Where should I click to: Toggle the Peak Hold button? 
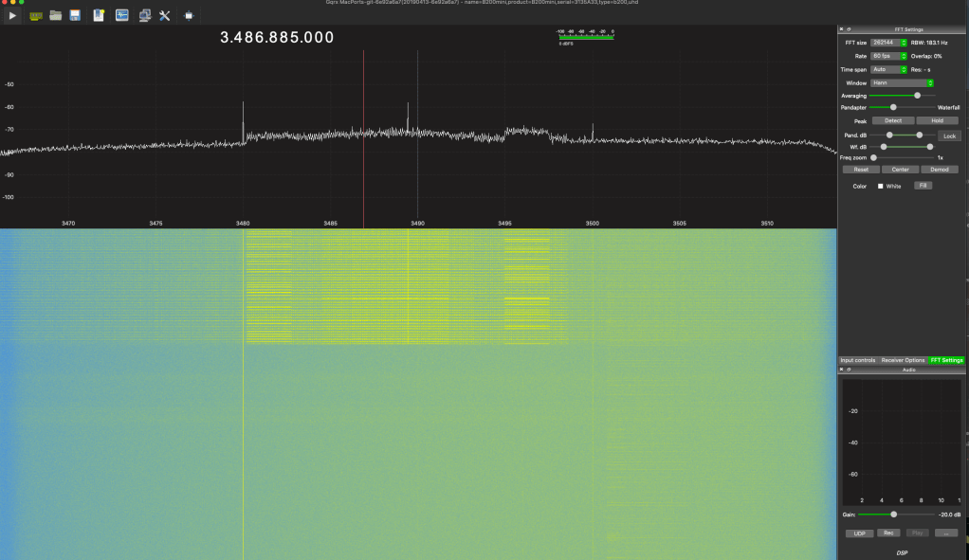click(937, 121)
